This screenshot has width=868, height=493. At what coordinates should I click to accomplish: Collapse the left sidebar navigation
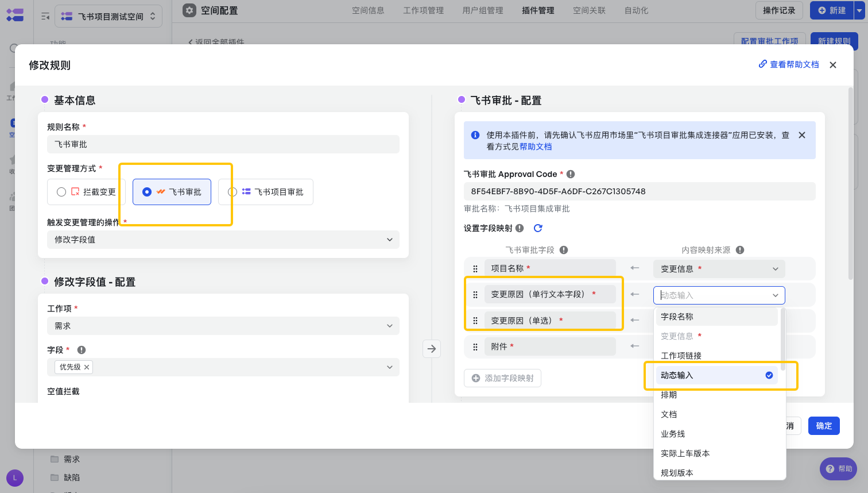coord(45,17)
